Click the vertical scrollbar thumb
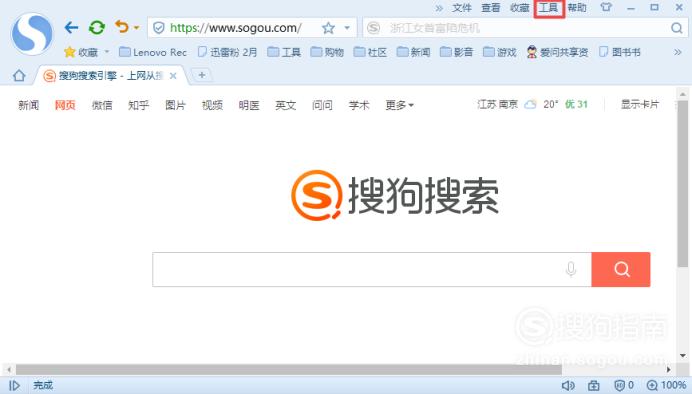 coord(683,184)
